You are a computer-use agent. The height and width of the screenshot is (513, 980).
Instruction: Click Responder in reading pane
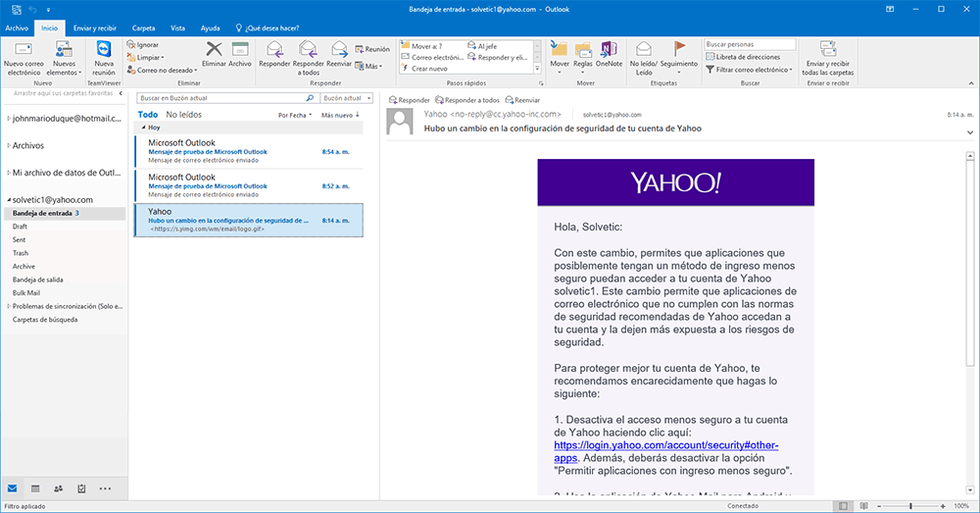click(x=410, y=100)
